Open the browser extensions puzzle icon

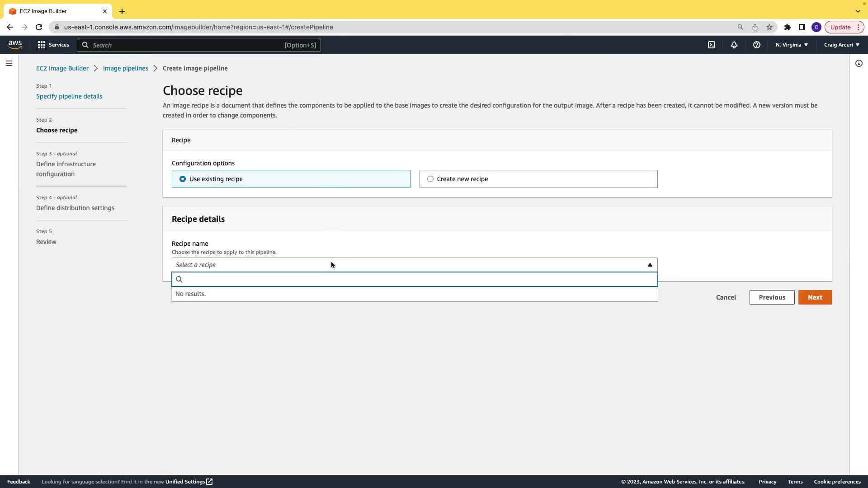(788, 27)
